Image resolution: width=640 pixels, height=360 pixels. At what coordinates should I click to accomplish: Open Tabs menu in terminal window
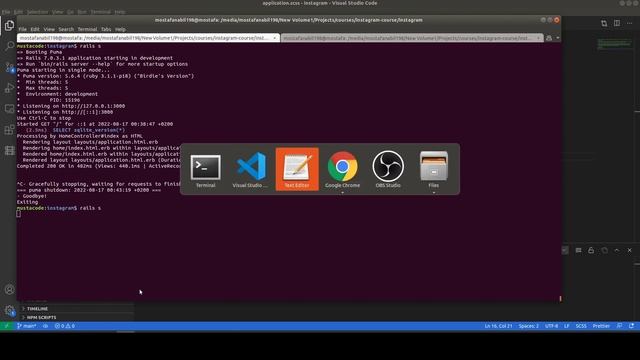[x=106, y=29]
